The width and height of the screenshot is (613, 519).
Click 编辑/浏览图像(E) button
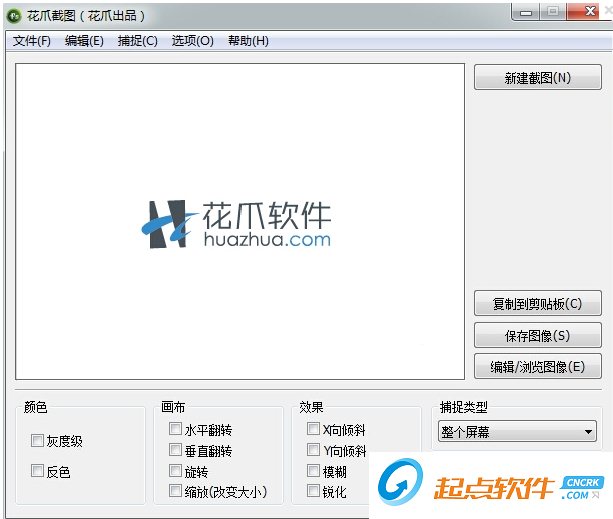(x=538, y=366)
